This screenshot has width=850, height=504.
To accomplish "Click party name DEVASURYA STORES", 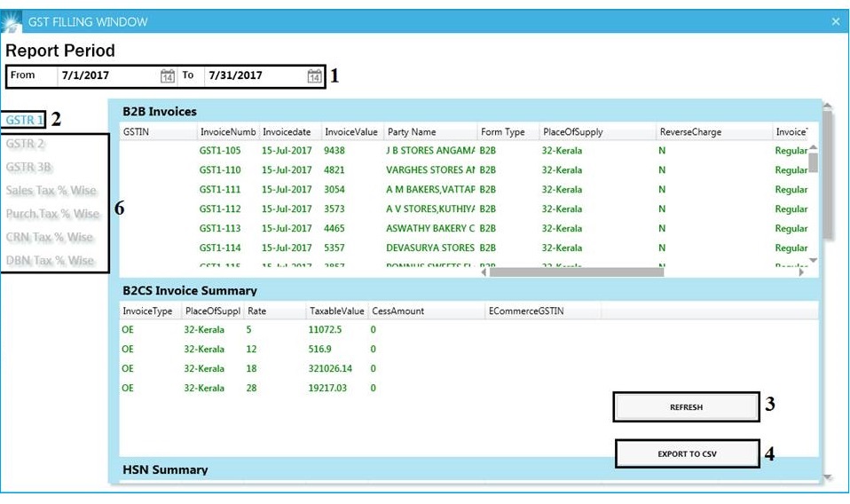I will pos(430,248).
